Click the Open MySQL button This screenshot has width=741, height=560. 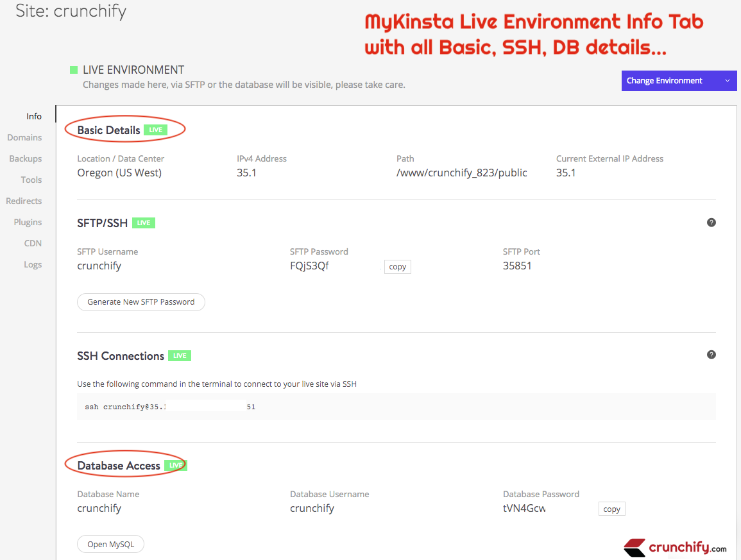[110, 544]
